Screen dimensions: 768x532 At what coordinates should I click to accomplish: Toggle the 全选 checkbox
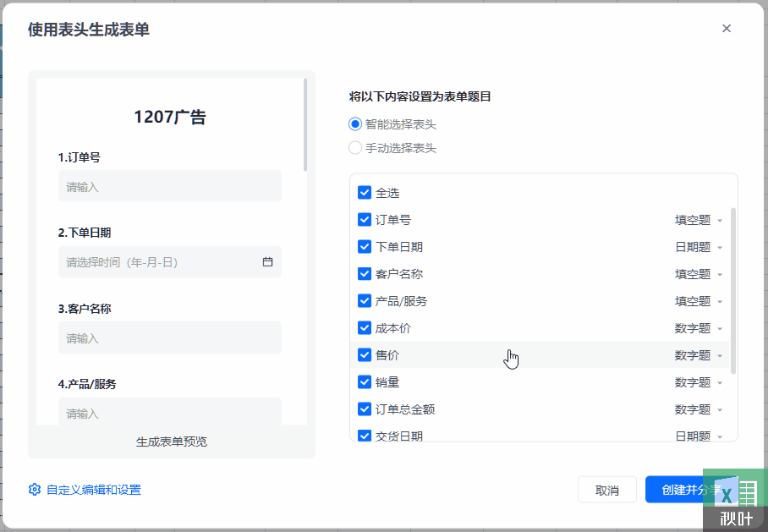[365, 193]
